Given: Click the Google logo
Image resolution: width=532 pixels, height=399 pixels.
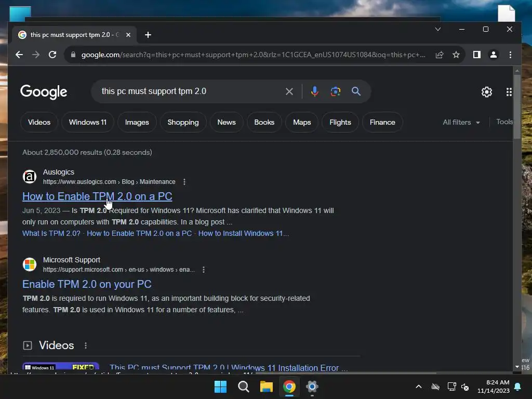Looking at the screenshot, I should coord(44,91).
